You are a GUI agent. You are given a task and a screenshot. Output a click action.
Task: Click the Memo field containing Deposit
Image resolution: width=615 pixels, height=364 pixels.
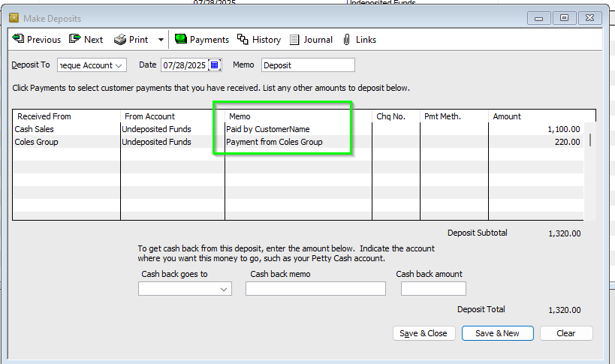click(308, 65)
